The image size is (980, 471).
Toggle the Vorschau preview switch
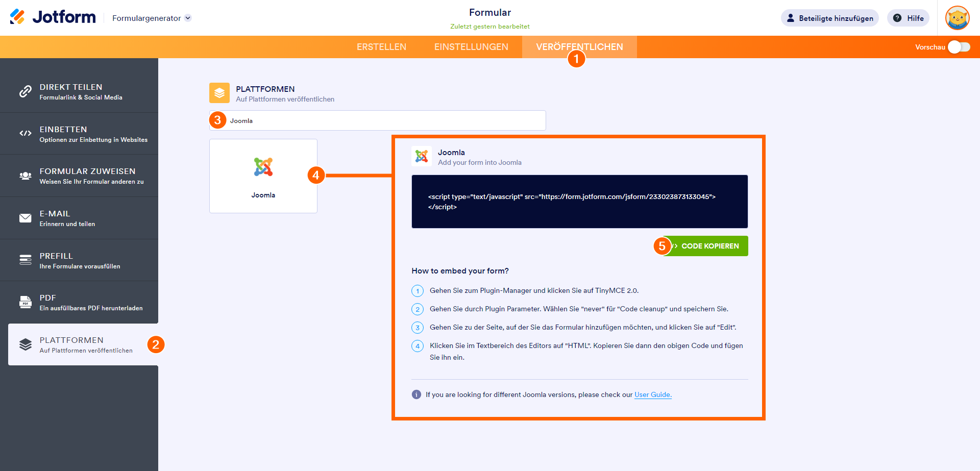pos(959,47)
